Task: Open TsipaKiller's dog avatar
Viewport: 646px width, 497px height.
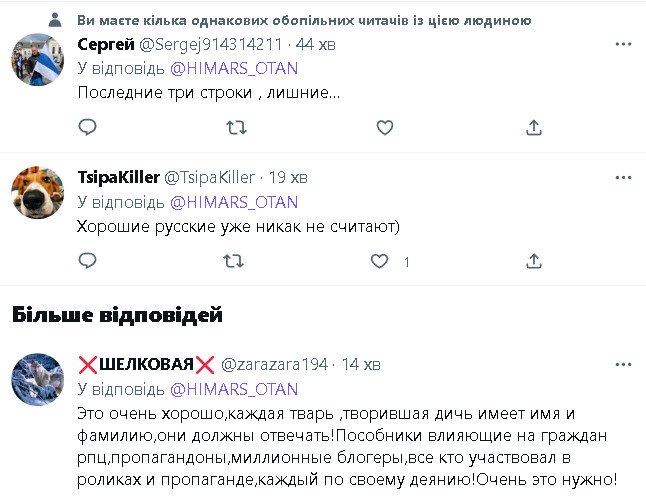Action: coord(38,193)
